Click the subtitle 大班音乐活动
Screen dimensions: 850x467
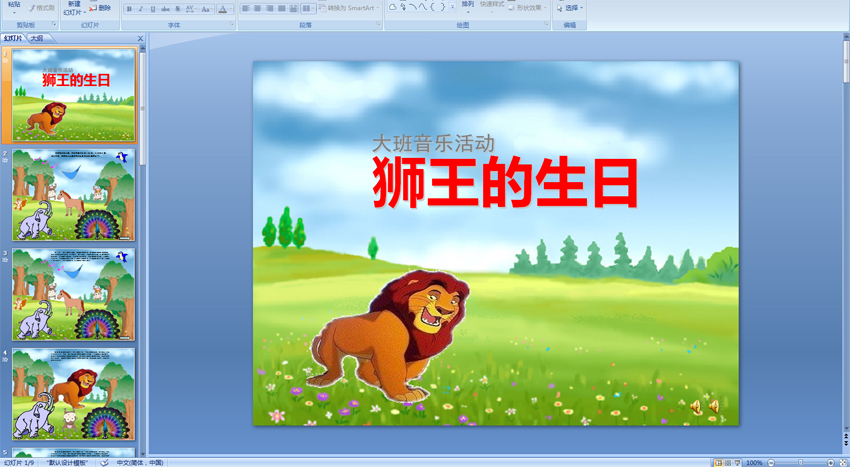click(434, 144)
